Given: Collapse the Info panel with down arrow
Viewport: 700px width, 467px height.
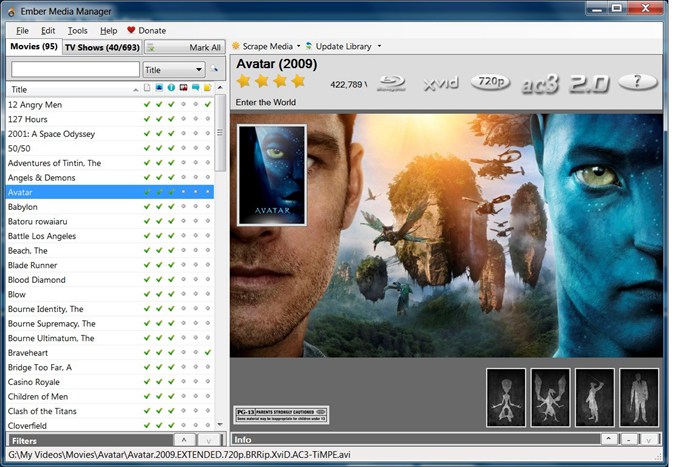Looking at the screenshot, I should pyautogui.click(x=648, y=439).
